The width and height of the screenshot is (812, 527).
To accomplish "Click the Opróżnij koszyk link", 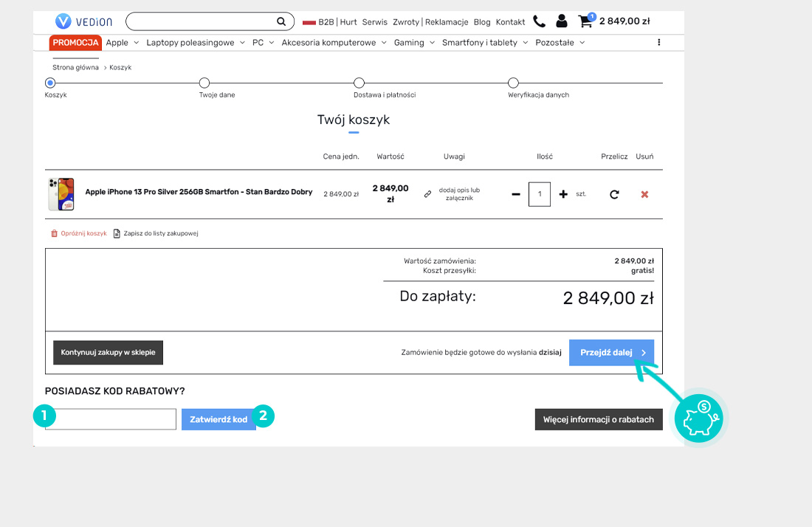I will [x=83, y=233].
